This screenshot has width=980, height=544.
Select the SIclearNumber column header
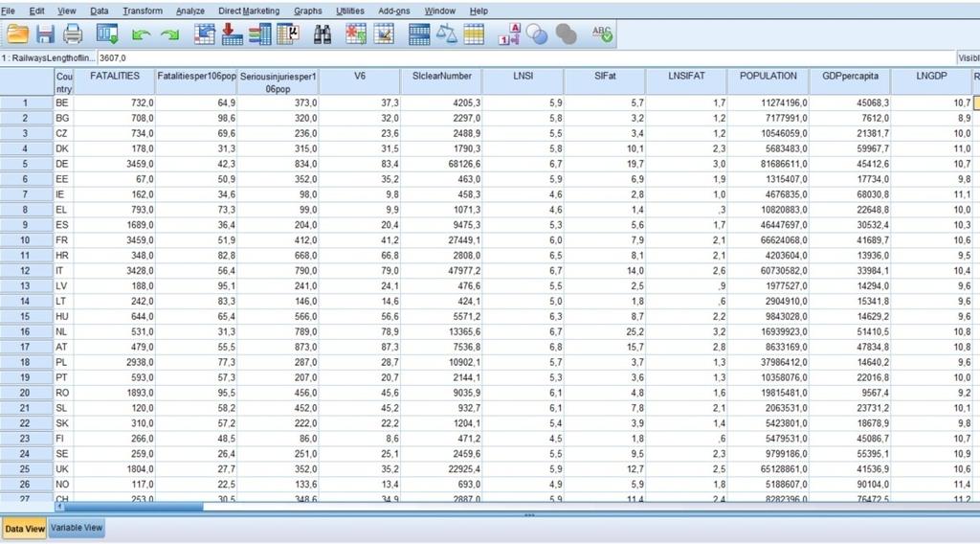pyautogui.click(x=441, y=82)
